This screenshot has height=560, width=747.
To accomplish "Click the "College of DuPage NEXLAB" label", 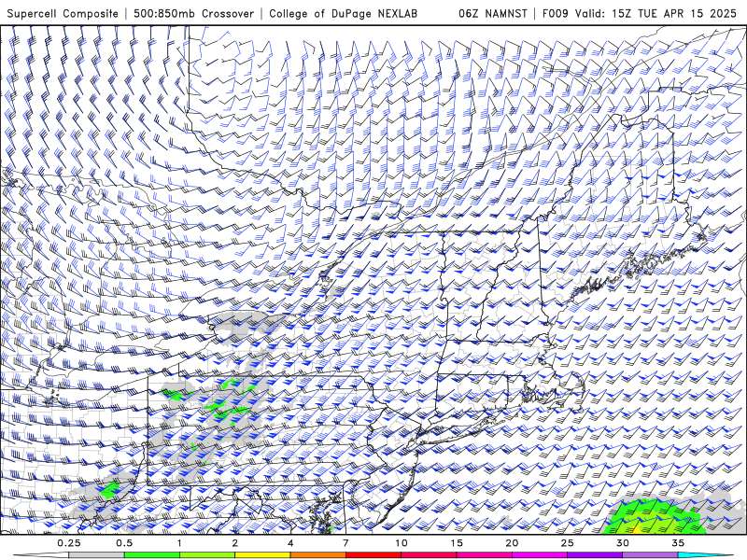I will 343,13.
